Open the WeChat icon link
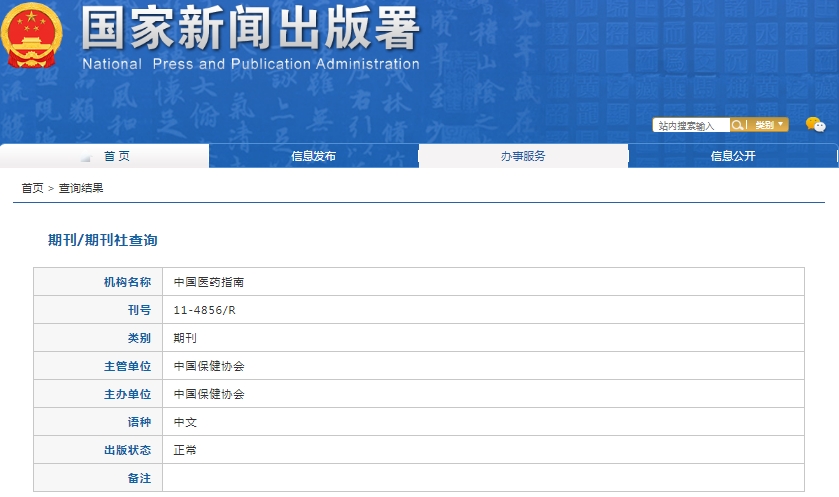Image resolution: width=839 pixels, height=497 pixels. tap(815, 125)
